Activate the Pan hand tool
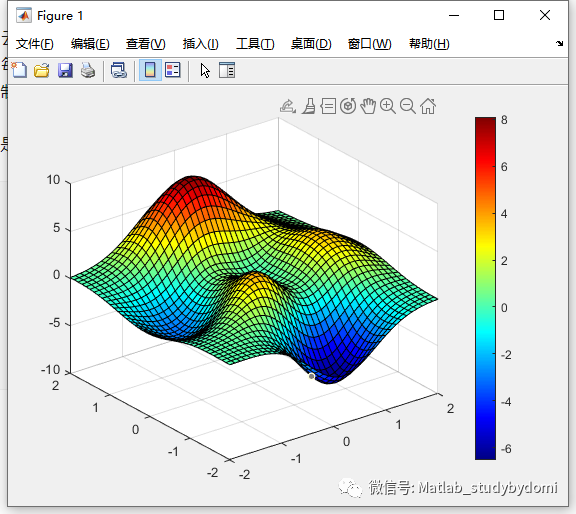Viewport: 576px width, 514px height. [368, 106]
